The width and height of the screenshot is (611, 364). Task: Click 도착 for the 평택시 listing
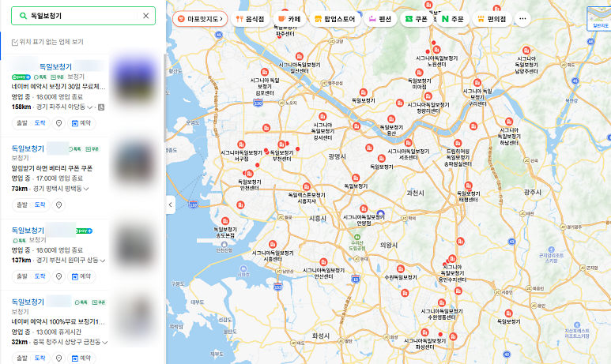pyautogui.click(x=40, y=205)
